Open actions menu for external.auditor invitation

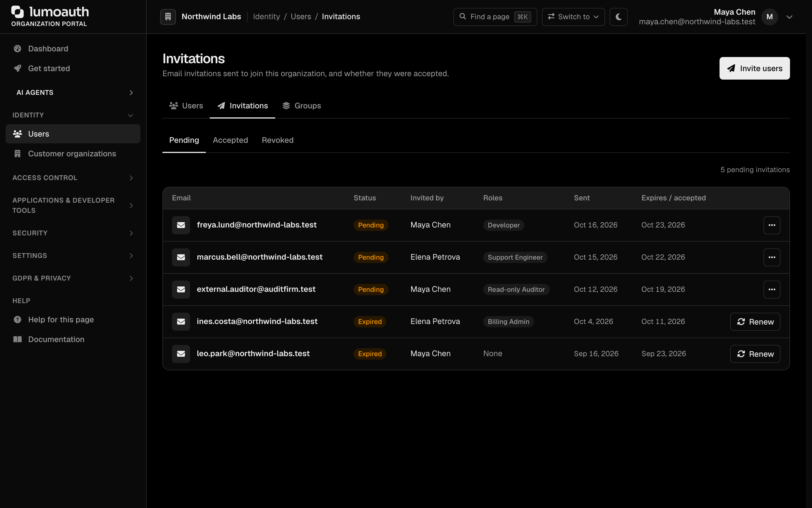(x=772, y=290)
